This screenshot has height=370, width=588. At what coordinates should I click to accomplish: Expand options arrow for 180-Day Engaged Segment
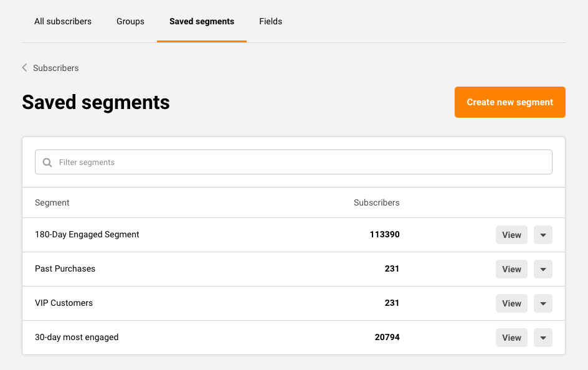pyautogui.click(x=543, y=235)
